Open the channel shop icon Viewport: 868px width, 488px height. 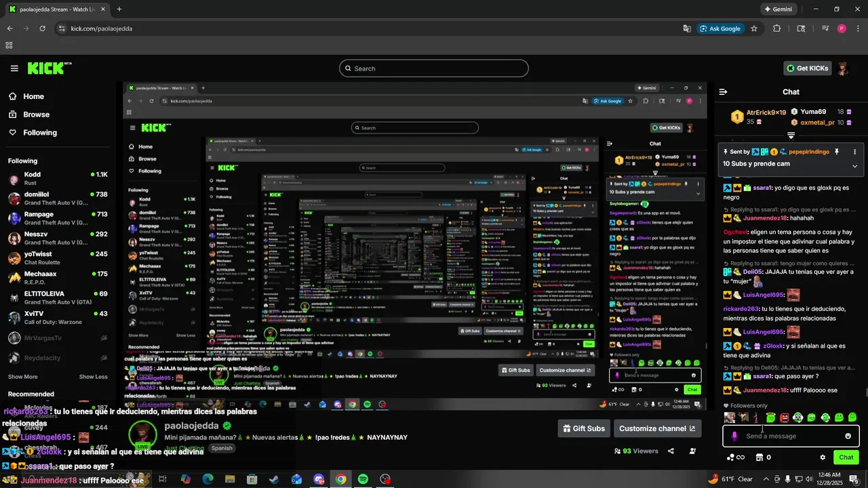[x=759, y=457]
